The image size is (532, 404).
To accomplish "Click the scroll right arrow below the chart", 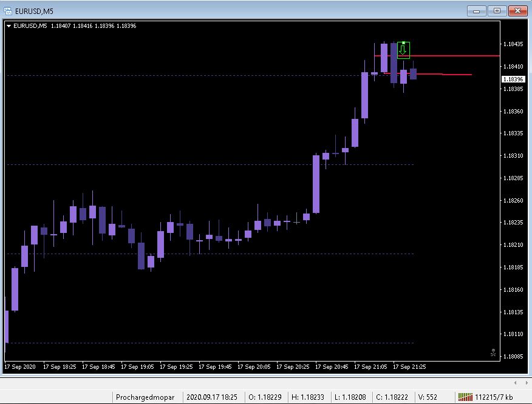I will point(527,383).
